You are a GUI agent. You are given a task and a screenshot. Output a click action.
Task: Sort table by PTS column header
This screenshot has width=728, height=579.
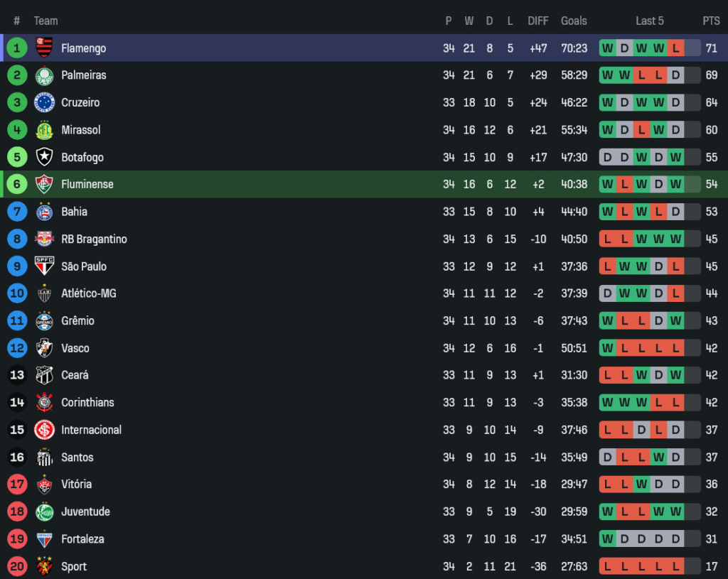711,21
